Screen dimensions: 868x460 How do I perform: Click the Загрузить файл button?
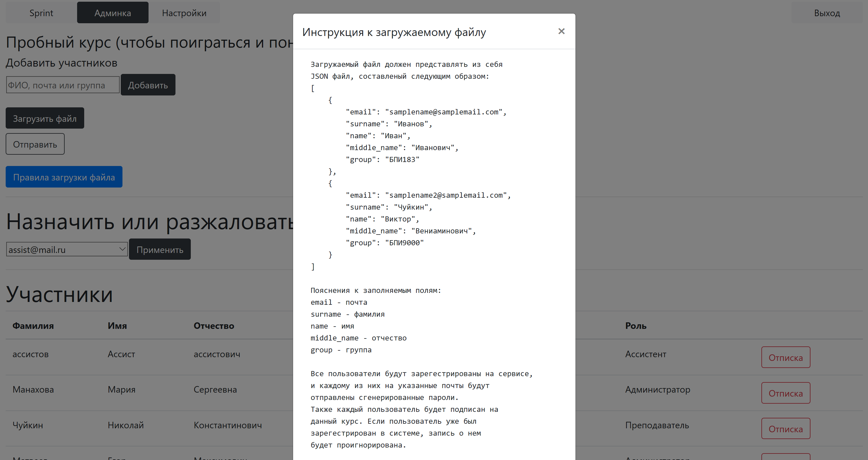click(45, 118)
